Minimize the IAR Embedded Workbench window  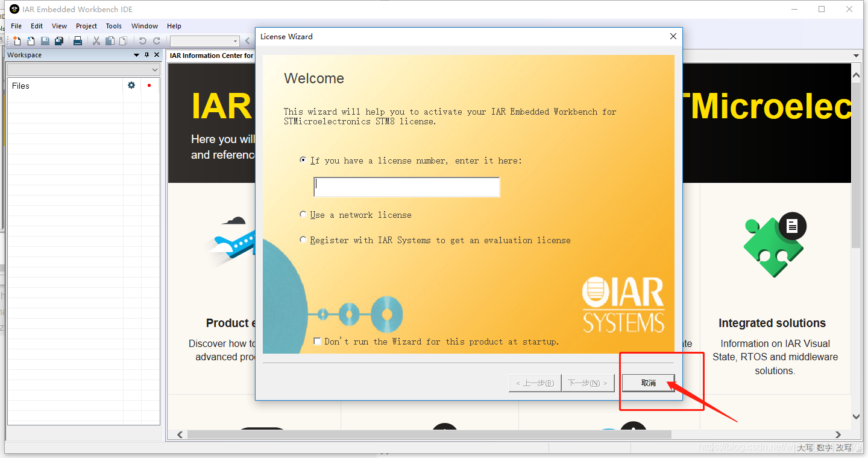(794, 9)
